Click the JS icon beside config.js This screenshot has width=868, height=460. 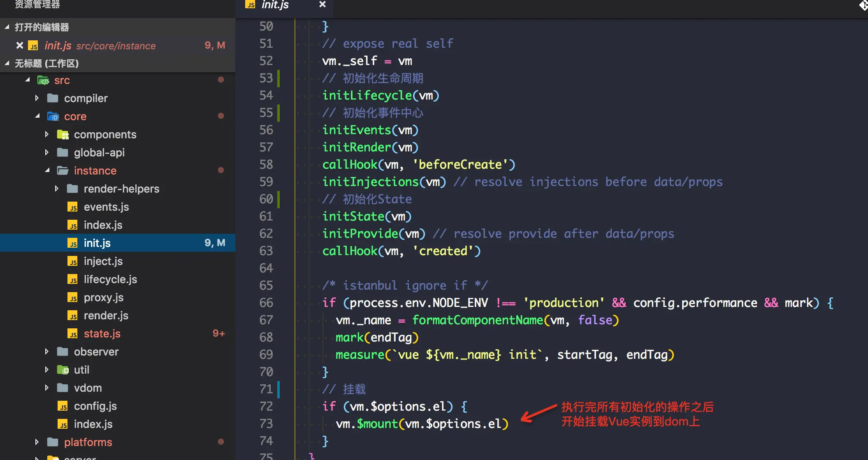[63, 406]
